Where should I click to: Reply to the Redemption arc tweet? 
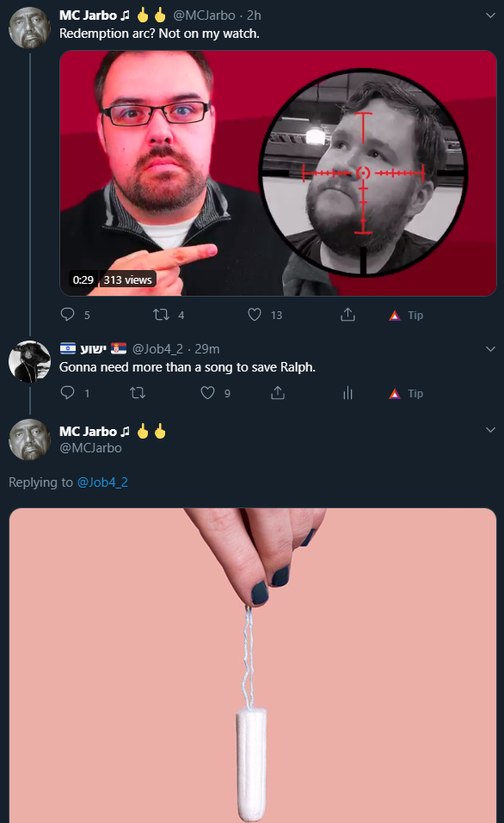click(x=68, y=315)
